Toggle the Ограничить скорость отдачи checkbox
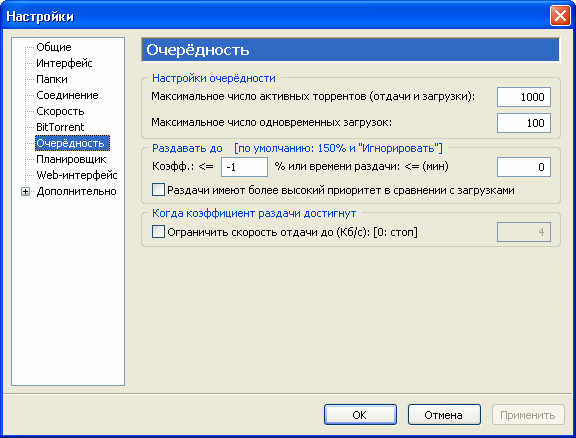Screen dimensions: 576x438 158,232
